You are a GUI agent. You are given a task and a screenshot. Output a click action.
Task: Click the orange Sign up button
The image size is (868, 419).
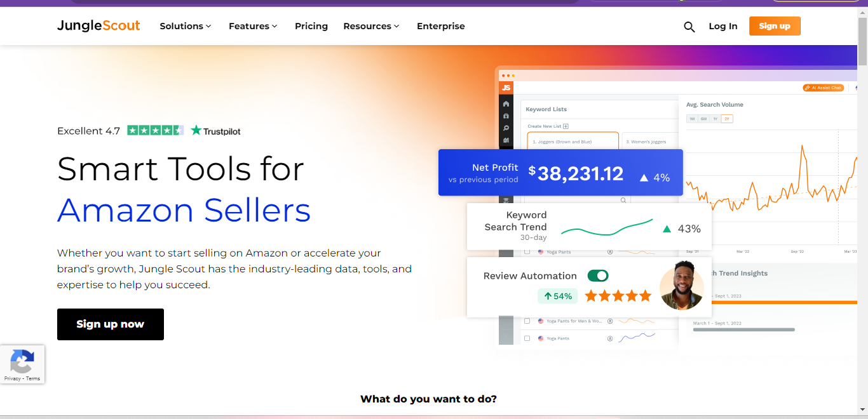[775, 26]
